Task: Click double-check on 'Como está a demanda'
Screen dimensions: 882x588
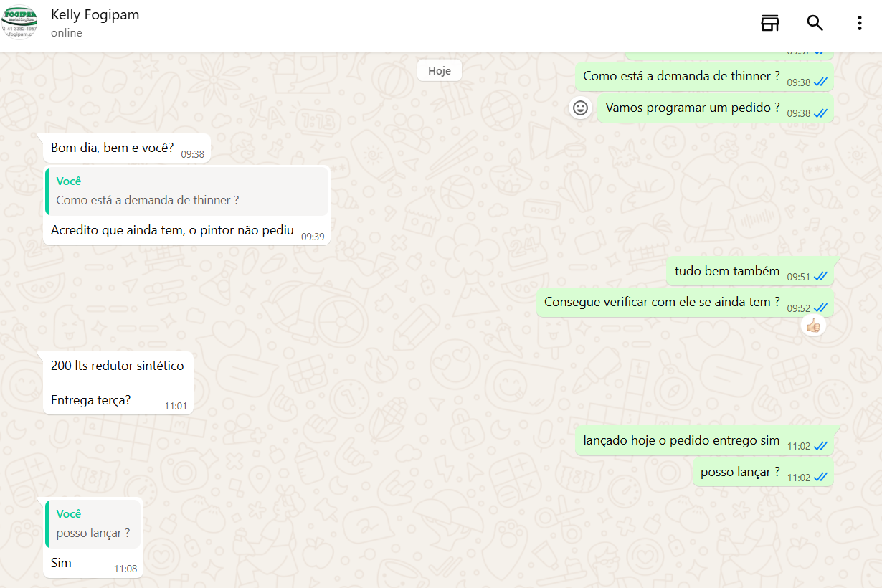Action: coord(820,82)
